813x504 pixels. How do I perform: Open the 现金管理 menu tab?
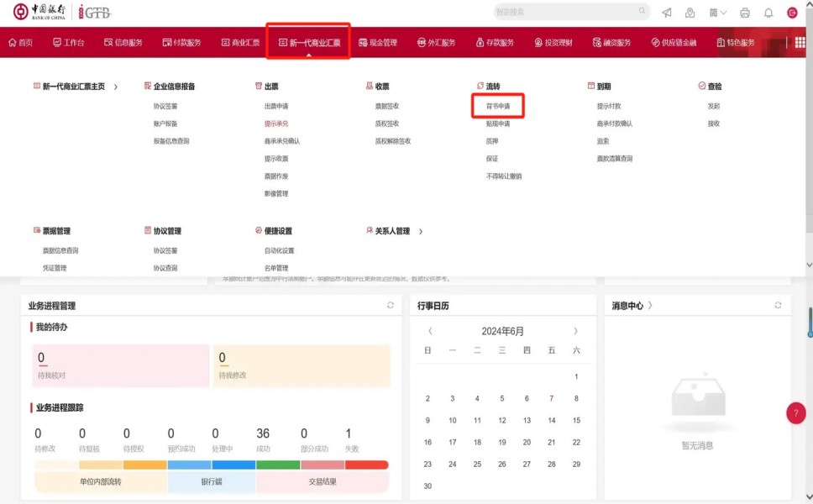click(377, 43)
